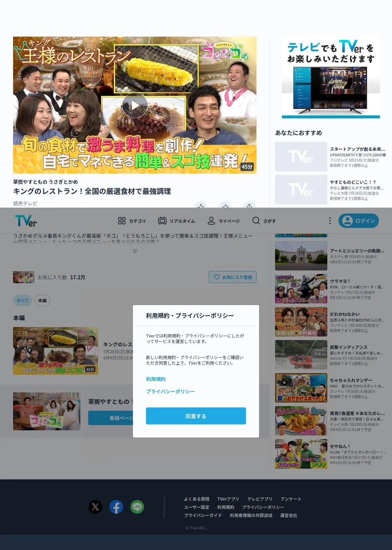Open アートとジュエリーの軌跡 thumbnail
The image size is (392, 550).
click(x=301, y=256)
